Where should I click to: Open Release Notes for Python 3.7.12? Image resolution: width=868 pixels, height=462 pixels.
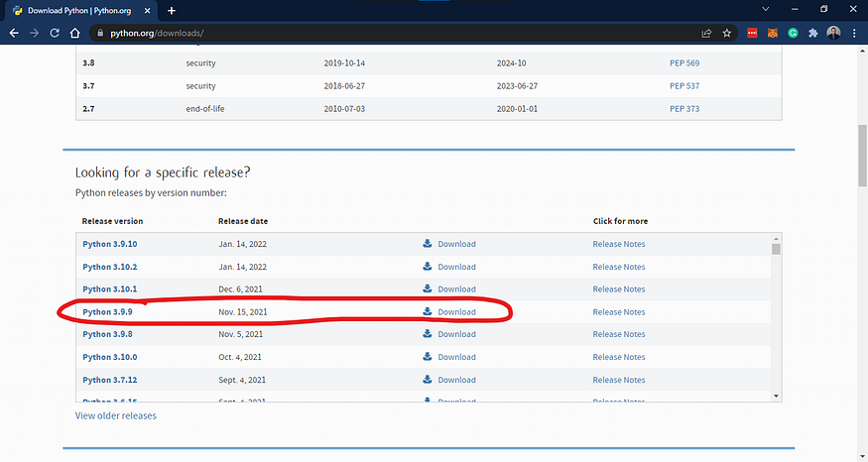[x=619, y=380]
